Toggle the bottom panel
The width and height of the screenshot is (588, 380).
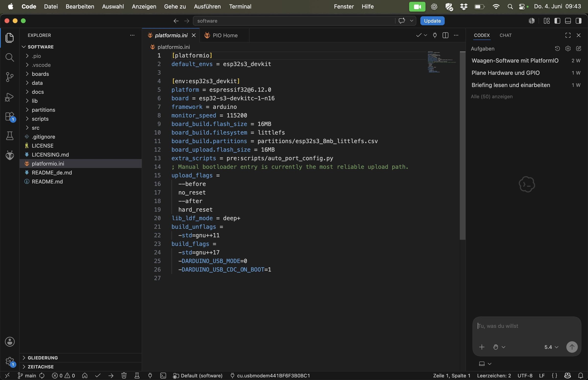(x=568, y=21)
